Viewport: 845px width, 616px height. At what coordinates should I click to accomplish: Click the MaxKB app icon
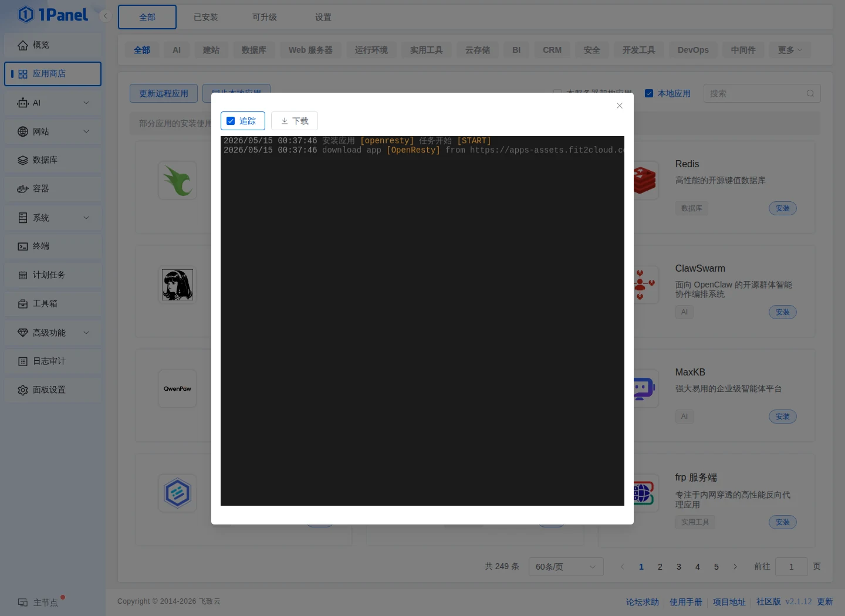click(644, 388)
